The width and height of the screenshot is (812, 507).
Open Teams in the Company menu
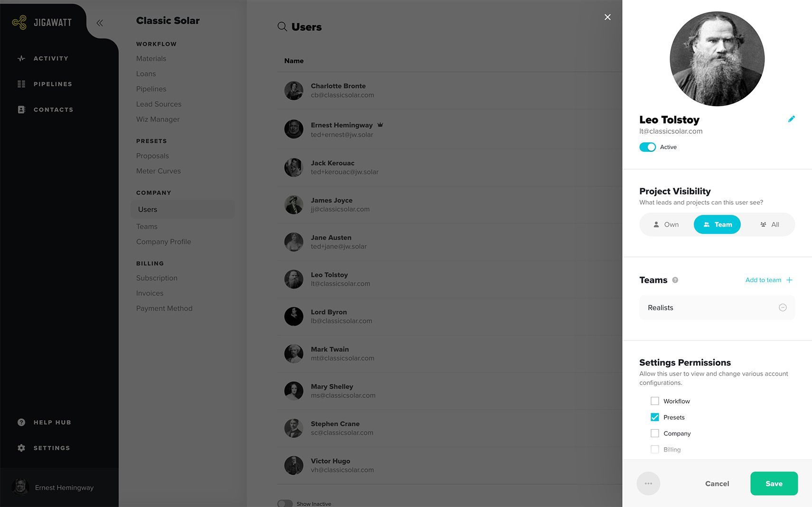tap(147, 226)
